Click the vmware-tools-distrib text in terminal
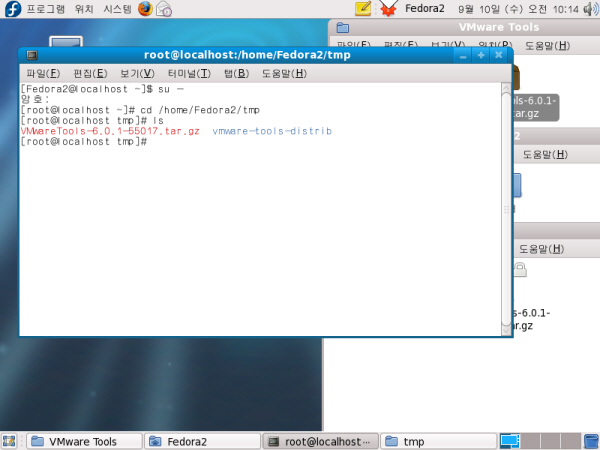Viewport: 600px width, 450px height. (272, 131)
